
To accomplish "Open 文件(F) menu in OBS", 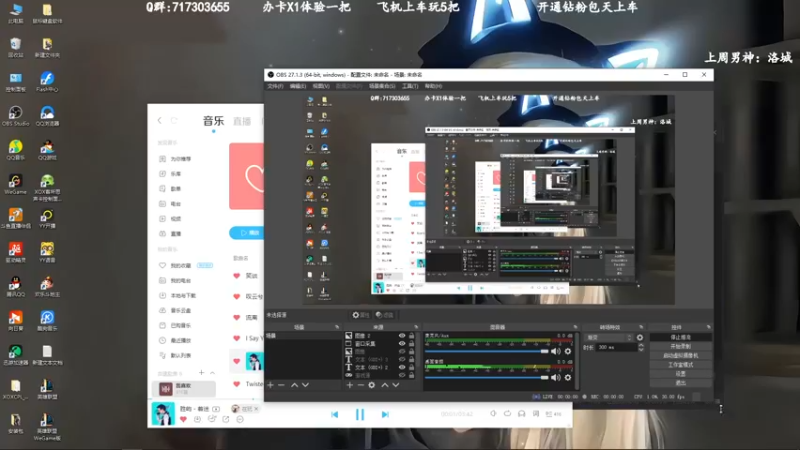I will [x=275, y=86].
